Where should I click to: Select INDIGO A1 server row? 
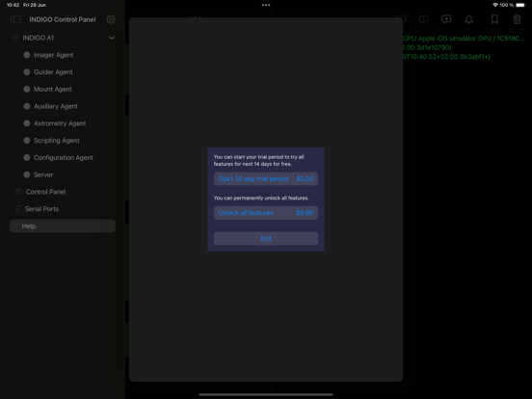63,38
